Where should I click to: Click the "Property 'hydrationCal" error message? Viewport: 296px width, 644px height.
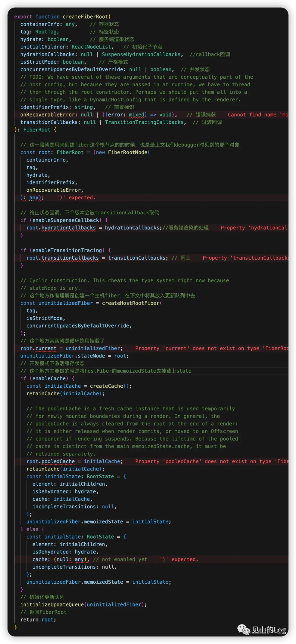(x=254, y=228)
